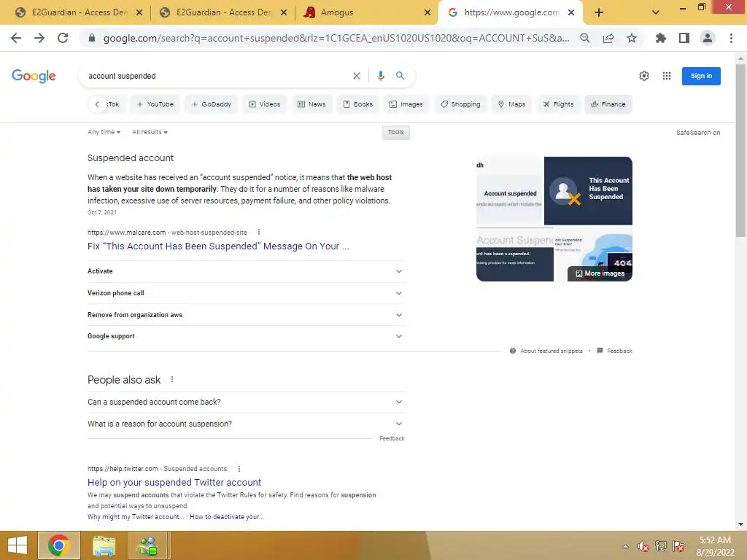The height and width of the screenshot is (560, 747).
Task: Open the Chrome taskbar icon
Action: (x=58, y=545)
